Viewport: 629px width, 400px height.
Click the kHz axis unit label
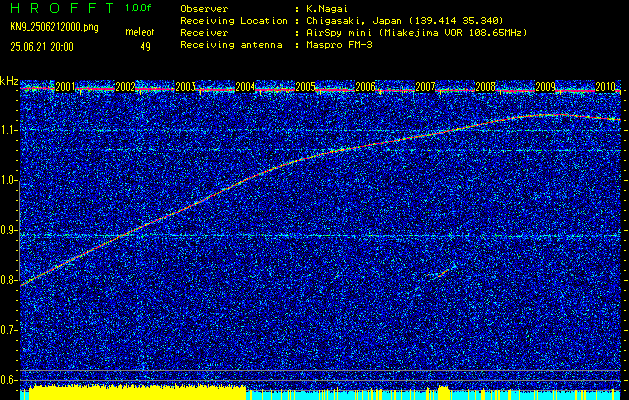click(x=9, y=81)
